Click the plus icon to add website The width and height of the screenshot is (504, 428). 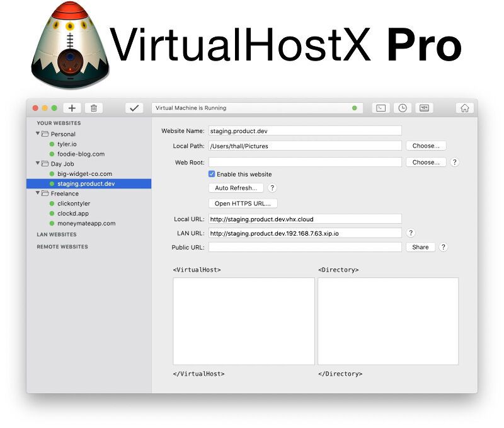tap(72, 108)
